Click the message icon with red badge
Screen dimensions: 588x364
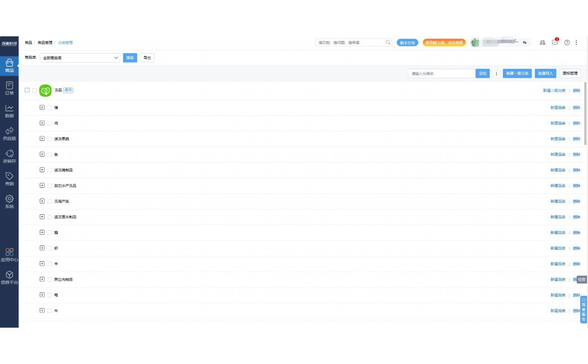tap(555, 42)
